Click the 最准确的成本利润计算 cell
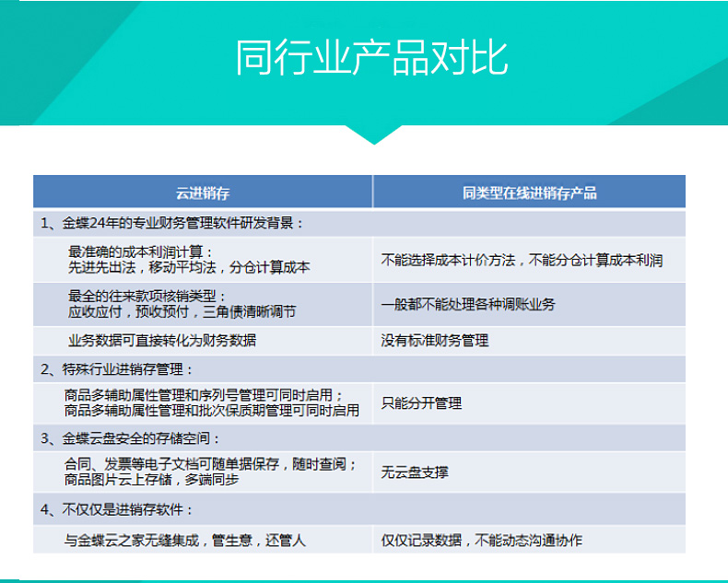This screenshot has height=583, width=728. [x=189, y=260]
